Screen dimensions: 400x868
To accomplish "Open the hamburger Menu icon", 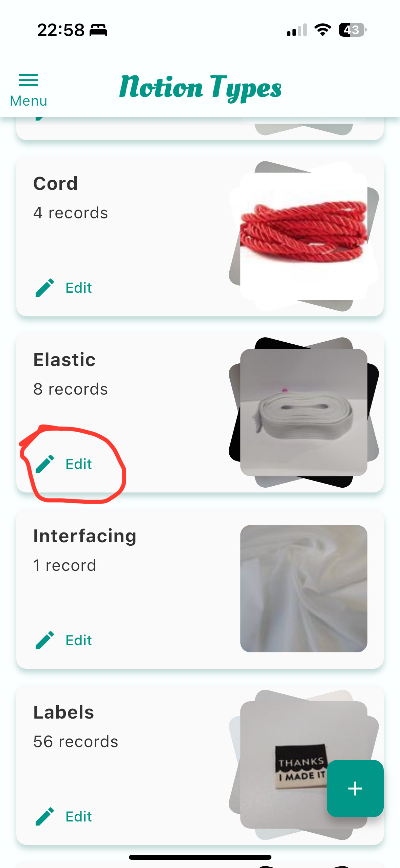I will (x=28, y=80).
